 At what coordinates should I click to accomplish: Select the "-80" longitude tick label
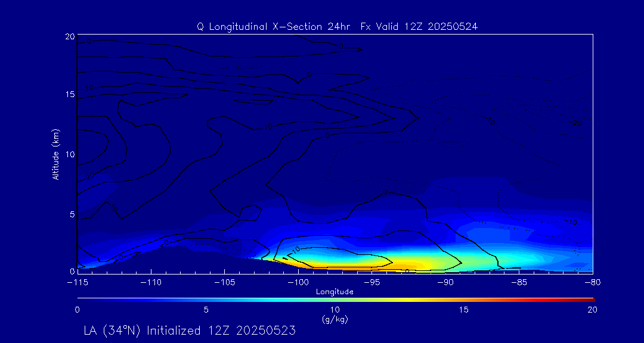coord(593,282)
